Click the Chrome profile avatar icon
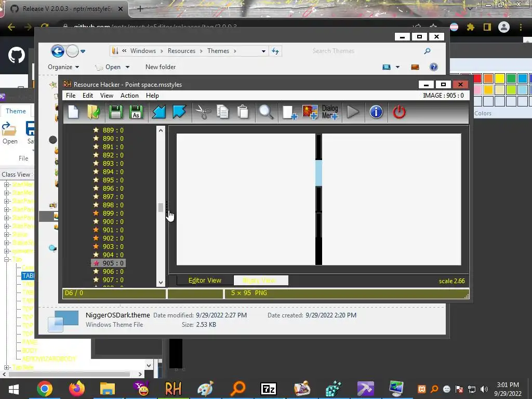The height and width of the screenshot is (399, 532). point(504,27)
